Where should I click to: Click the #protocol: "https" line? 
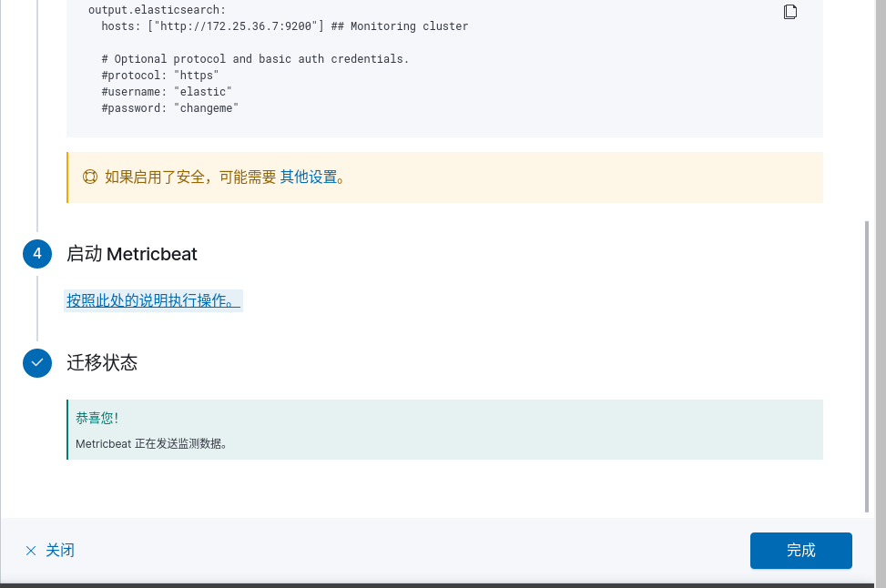point(160,76)
